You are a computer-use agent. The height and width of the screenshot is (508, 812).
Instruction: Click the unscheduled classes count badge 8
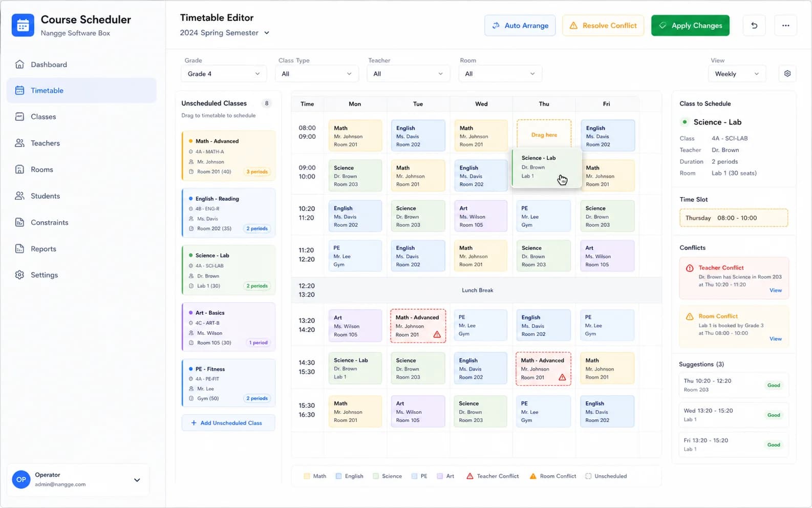tap(266, 103)
